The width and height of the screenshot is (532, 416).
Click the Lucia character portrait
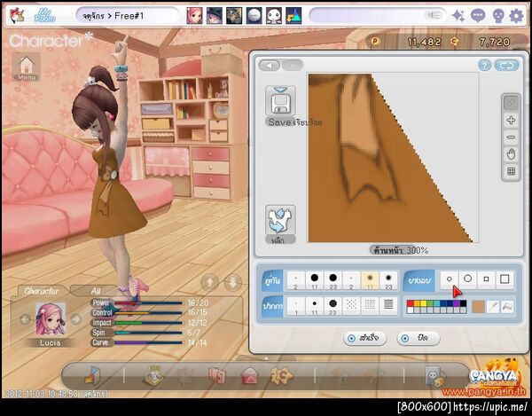pos(51,319)
